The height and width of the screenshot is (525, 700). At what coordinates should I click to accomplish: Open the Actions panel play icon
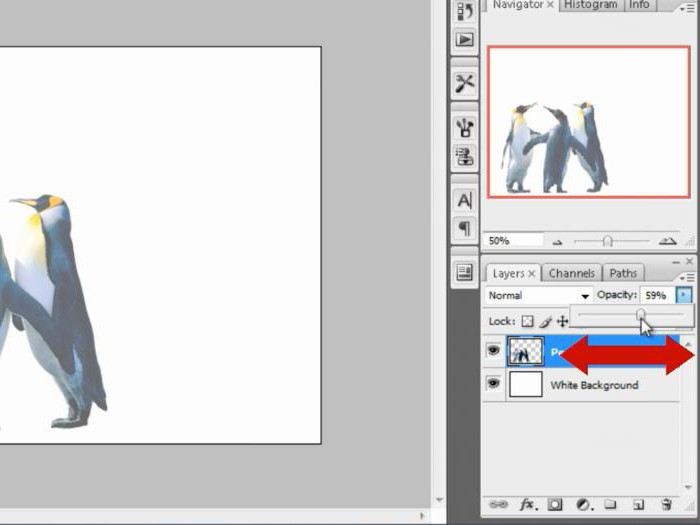pos(465,40)
